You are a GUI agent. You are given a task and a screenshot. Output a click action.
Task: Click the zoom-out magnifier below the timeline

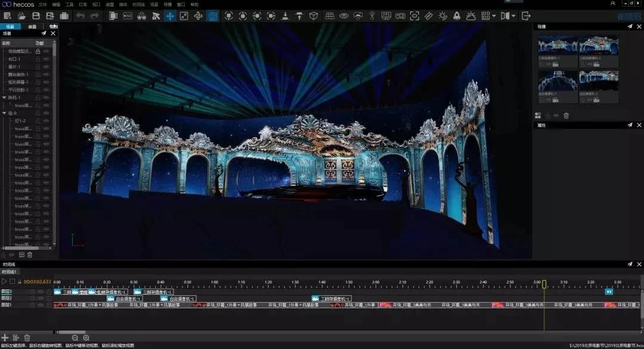75,338
